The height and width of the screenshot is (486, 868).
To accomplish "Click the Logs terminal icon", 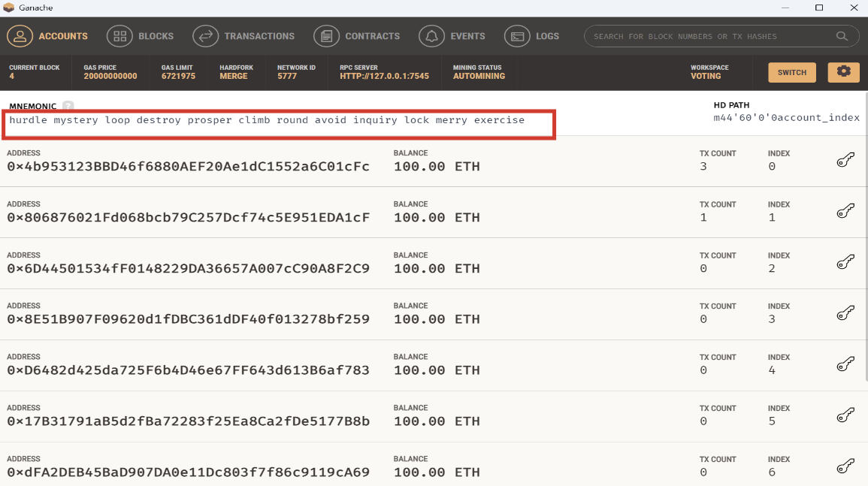I will click(517, 37).
